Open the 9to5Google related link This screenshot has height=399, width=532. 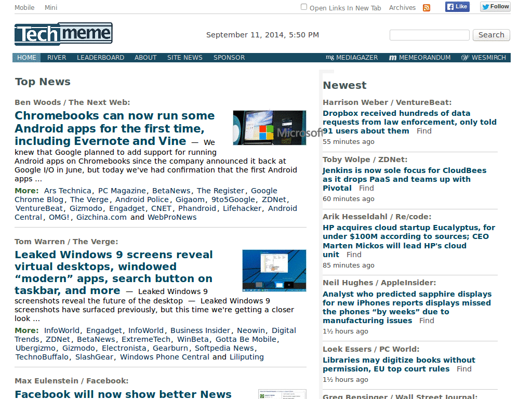point(233,199)
